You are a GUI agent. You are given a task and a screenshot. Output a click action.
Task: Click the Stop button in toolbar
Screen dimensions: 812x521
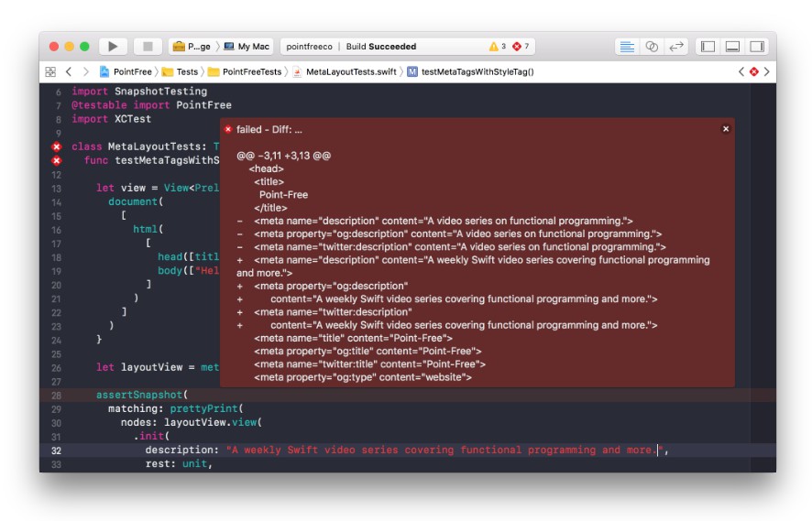(147, 46)
